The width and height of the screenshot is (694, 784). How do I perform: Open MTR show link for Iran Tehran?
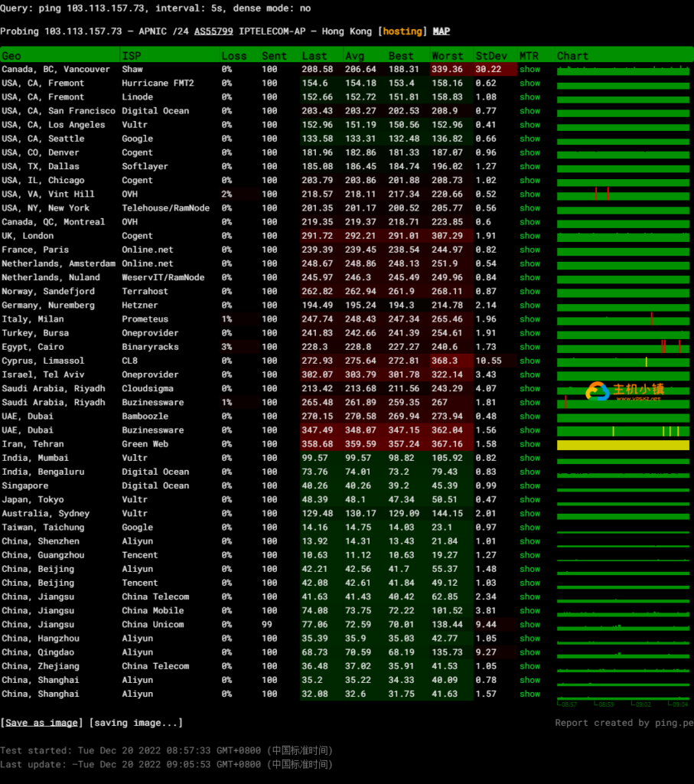[529, 444]
